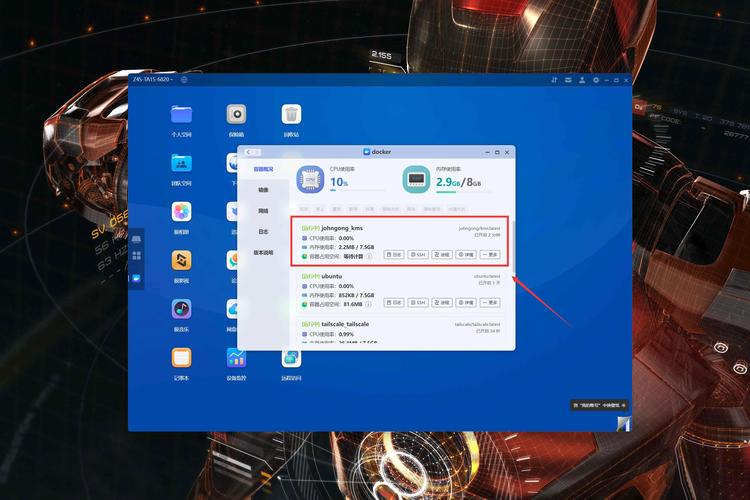Select the 日志 tab in docker sidebar

263,232
